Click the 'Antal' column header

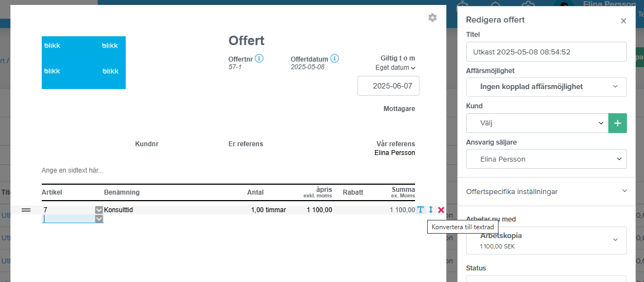(255, 192)
